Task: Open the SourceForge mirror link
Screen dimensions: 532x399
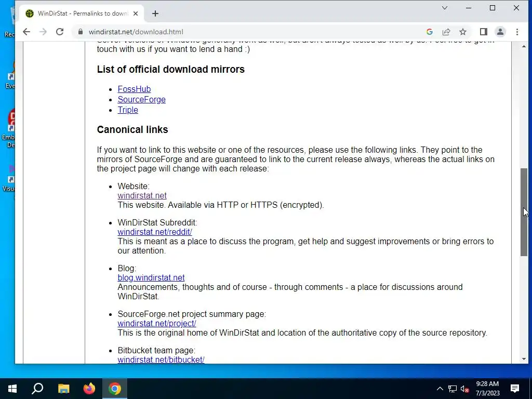Action: click(141, 99)
